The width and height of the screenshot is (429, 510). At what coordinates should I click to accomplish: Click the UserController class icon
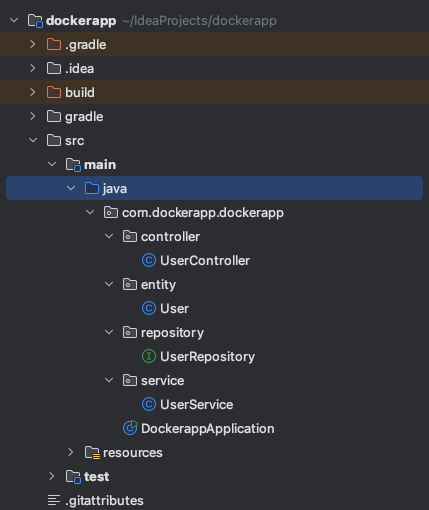[149, 261]
